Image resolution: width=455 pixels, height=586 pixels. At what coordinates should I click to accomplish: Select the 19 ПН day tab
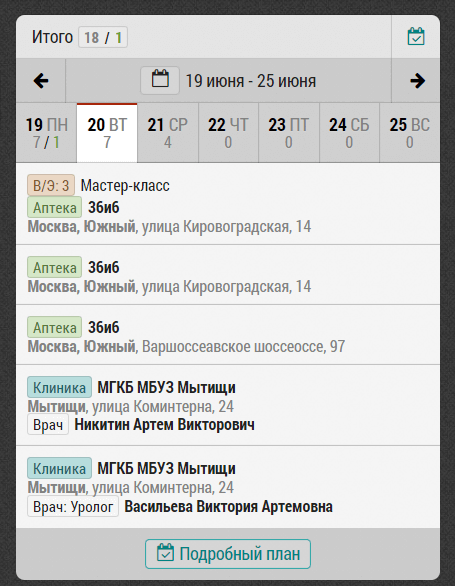pos(46,133)
